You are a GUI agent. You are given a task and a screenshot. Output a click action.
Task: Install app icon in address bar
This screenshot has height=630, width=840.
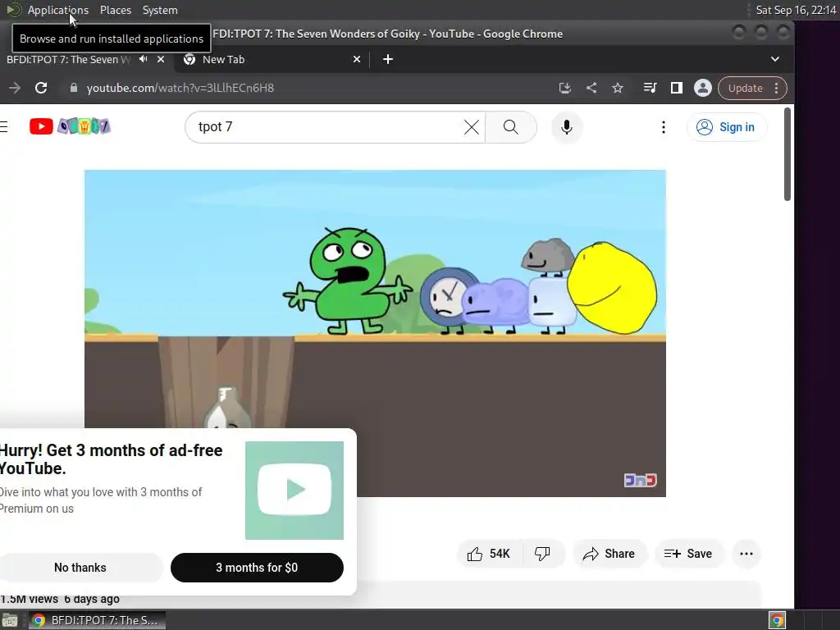click(564, 88)
